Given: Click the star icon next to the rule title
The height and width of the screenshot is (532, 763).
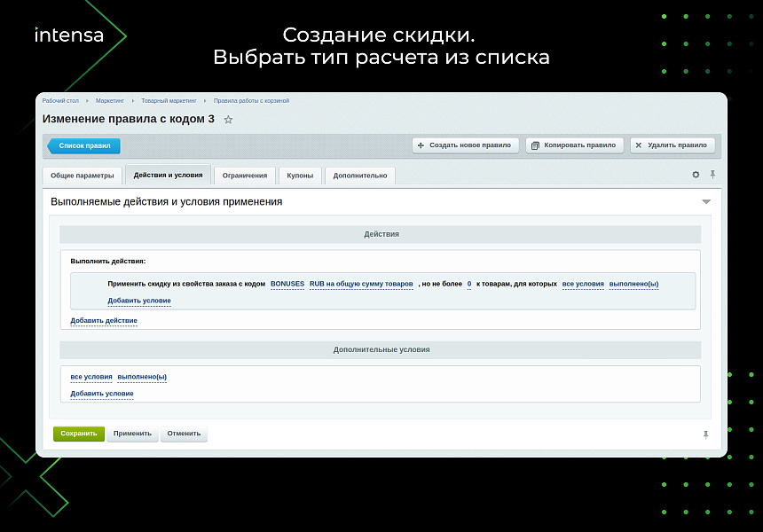Looking at the screenshot, I should coord(228,119).
